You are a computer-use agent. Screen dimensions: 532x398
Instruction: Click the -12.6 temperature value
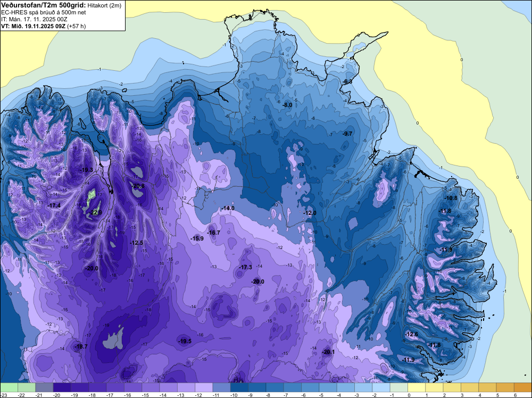tap(412, 334)
